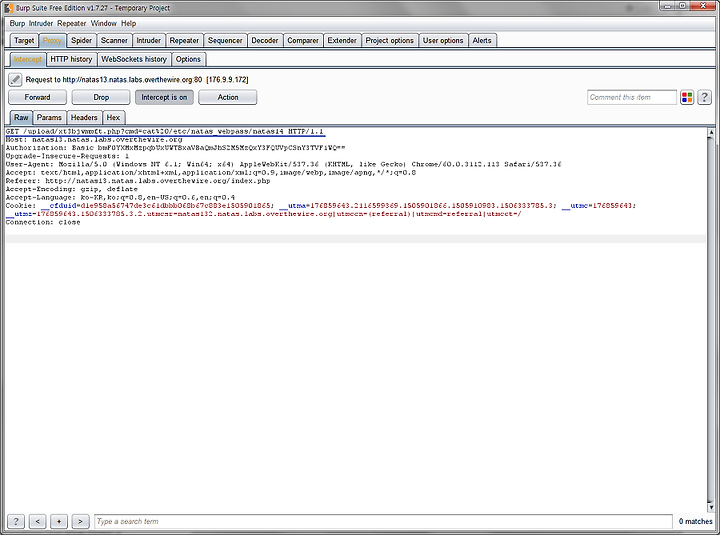Screen dimensions: 720x535
Task: Switch to the Spider tab
Action: [x=81, y=40]
